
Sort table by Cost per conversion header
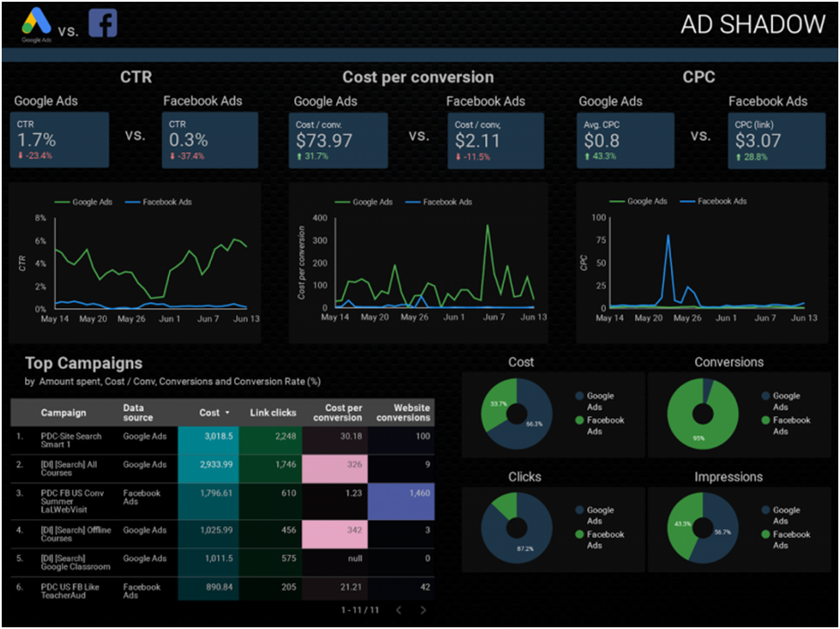coord(338,413)
